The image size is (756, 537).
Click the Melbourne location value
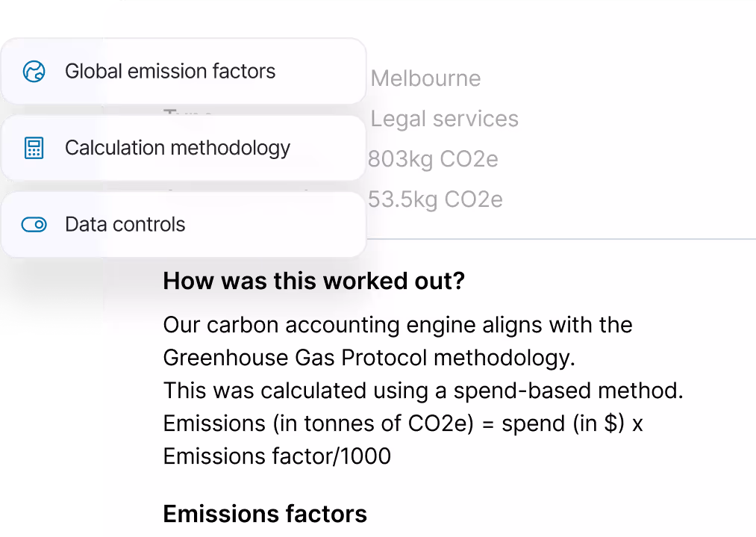pyautogui.click(x=425, y=78)
